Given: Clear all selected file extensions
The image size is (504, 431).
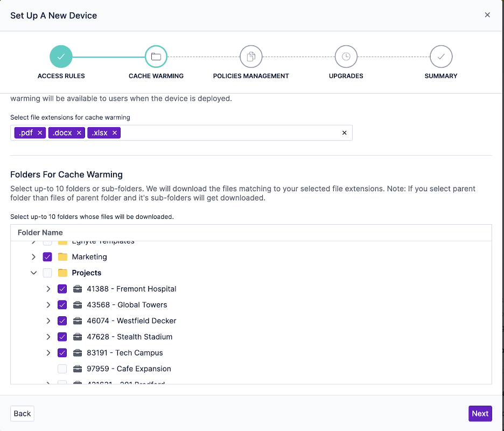Looking at the screenshot, I should (345, 133).
